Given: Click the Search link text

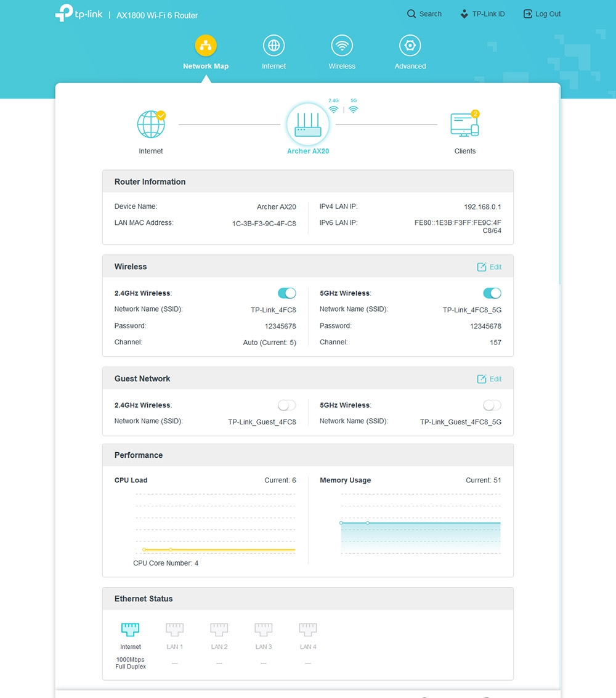Looking at the screenshot, I should 431,14.
